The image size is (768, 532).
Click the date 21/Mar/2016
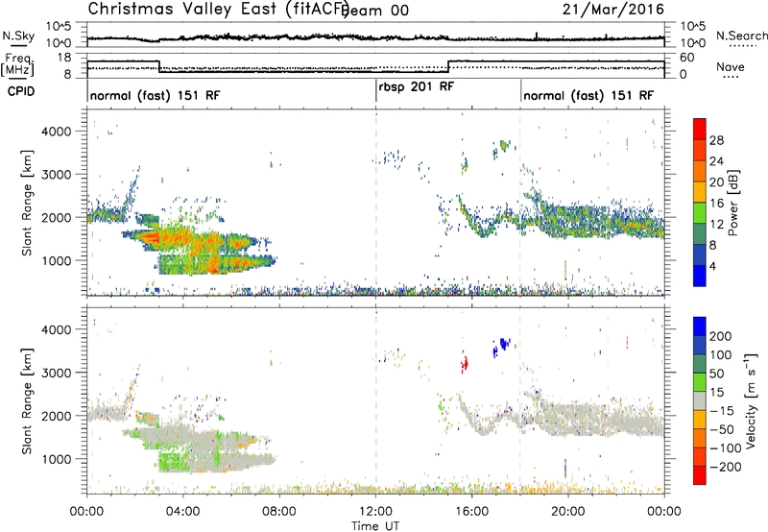click(x=612, y=9)
